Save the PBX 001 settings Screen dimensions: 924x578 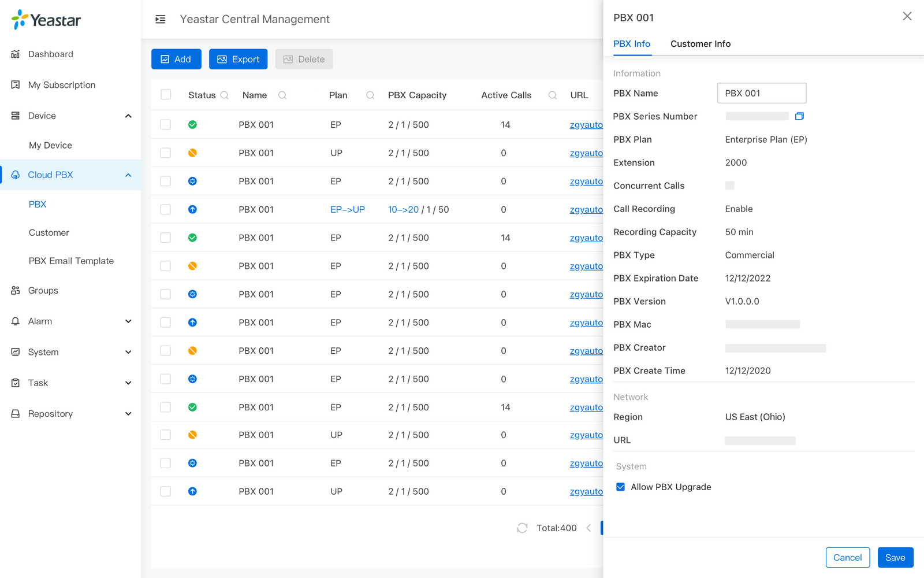coord(895,557)
